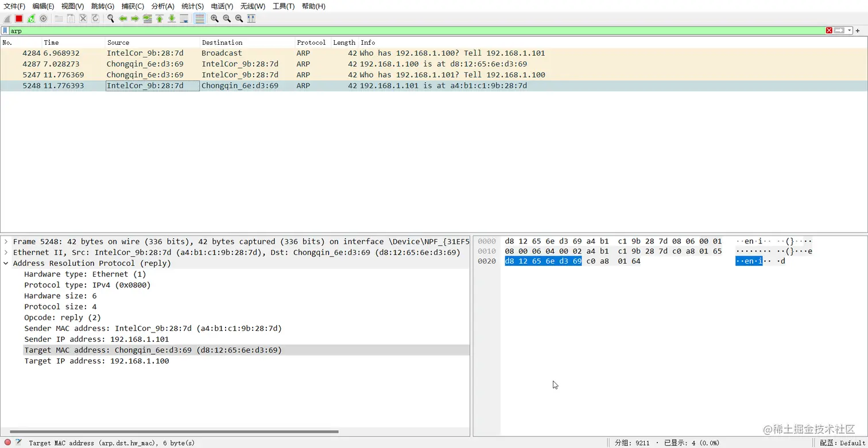
Task: Click the reload capture file icon
Action: (x=95, y=18)
